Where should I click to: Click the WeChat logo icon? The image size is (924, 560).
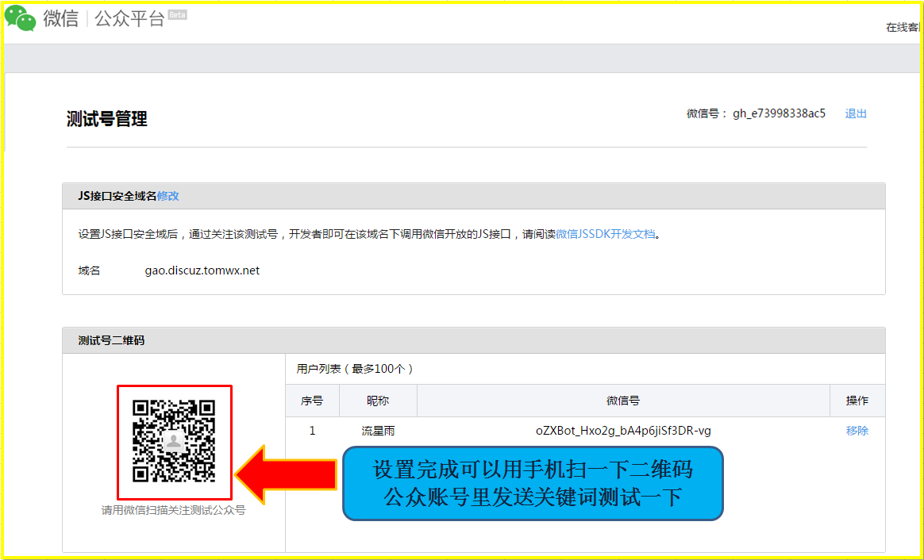click(x=21, y=17)
